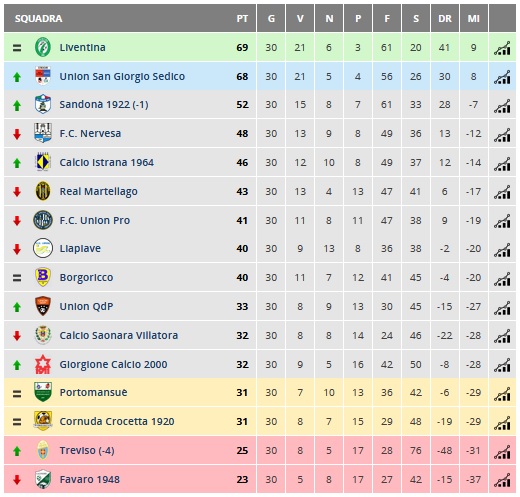Click the green up arrow beside Sandonà 1922

[17, 105]
